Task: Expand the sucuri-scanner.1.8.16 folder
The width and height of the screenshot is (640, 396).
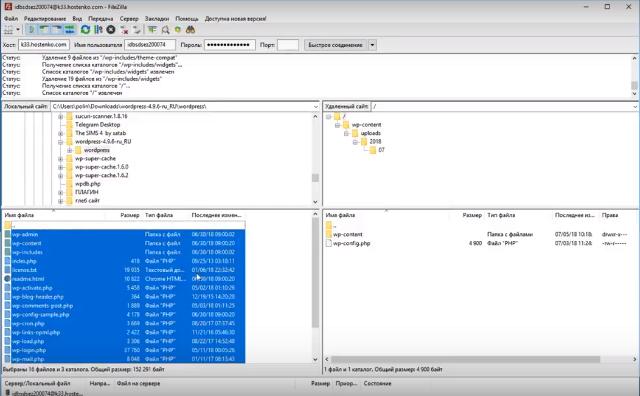Action: (60, 117)
